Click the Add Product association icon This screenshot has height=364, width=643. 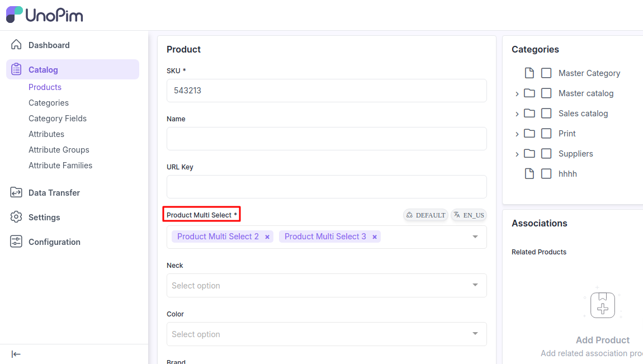pyautogui.click(x=602, y=305)
